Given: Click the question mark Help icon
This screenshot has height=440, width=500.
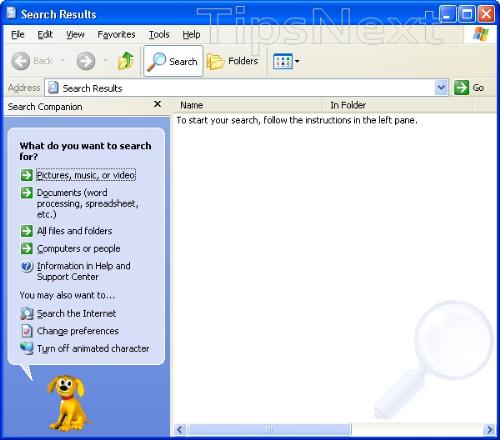Looking at the screenshot, I should (27, 266).
